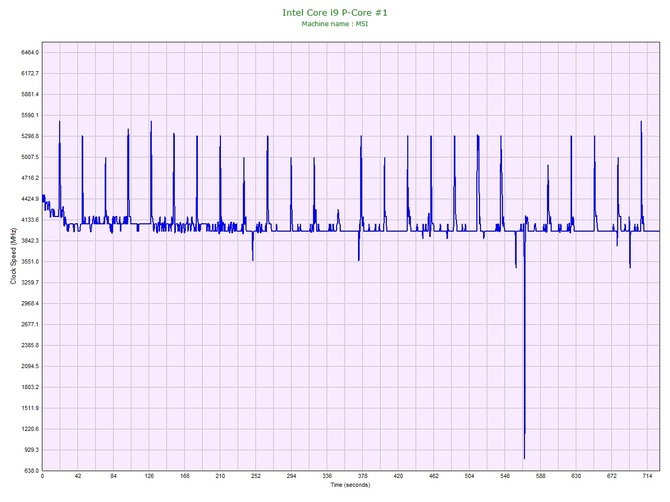
Task: Click the 3551.0 y-axis value
Action: click(x=30, y=262)
